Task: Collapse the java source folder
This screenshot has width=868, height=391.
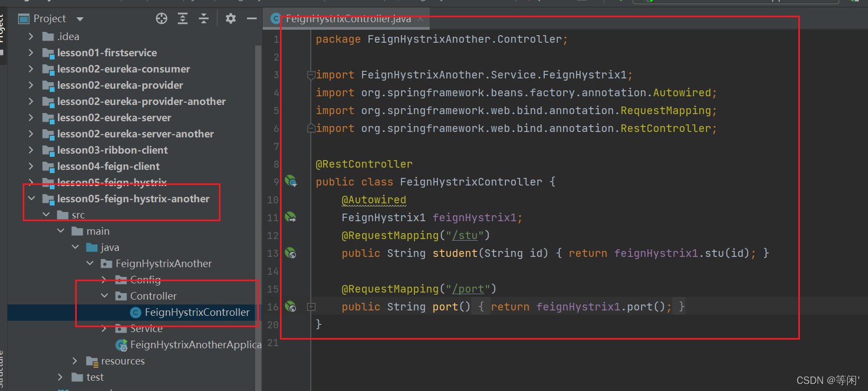Action: click(x=75, y=247)
